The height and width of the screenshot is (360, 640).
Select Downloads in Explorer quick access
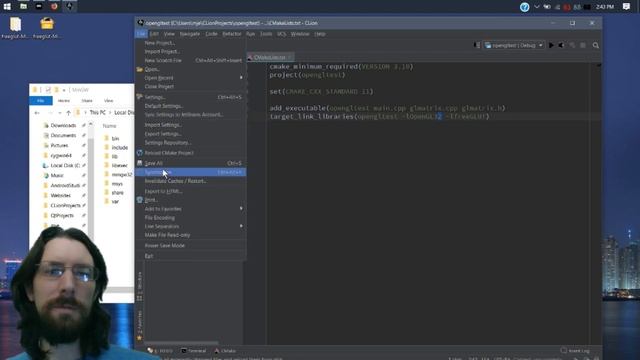[63, 126]
